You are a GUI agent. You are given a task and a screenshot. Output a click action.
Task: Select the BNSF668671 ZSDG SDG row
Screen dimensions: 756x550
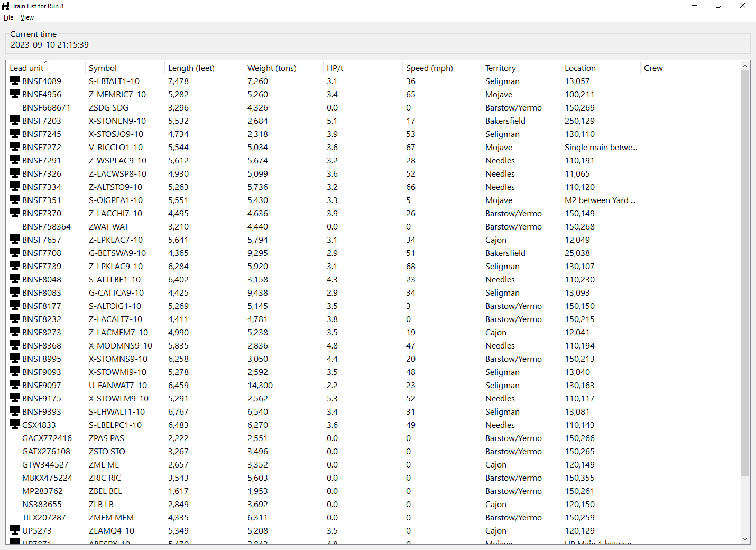[x=47, y=107]
